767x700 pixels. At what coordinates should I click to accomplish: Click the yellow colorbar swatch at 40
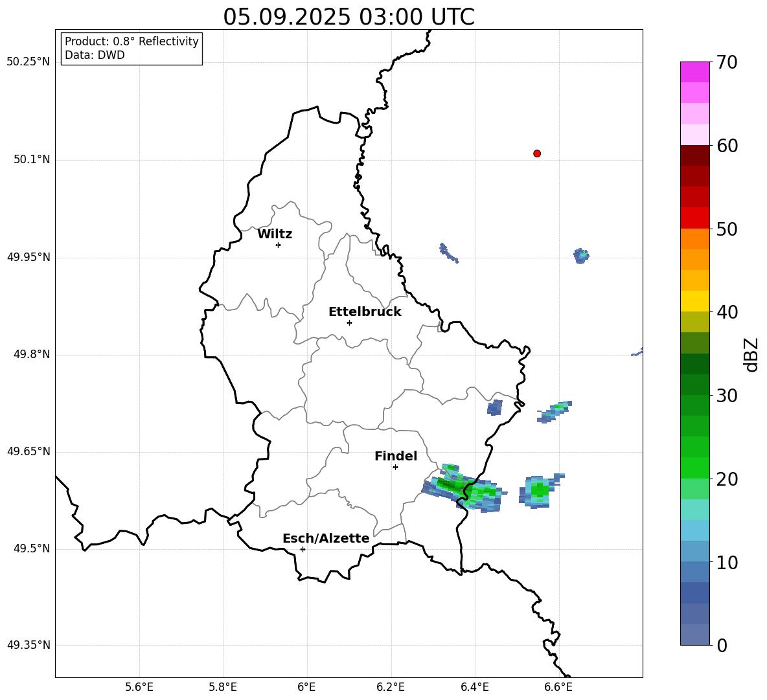point(694,301)
